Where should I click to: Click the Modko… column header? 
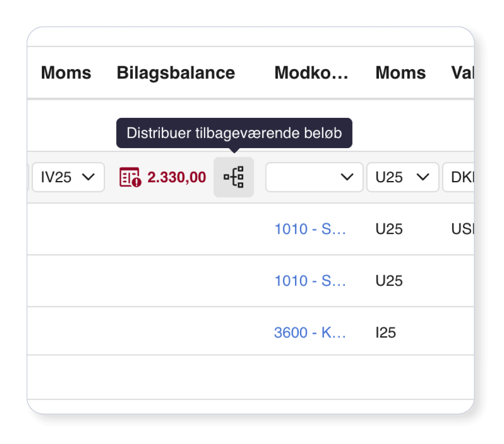click(312, 73)
